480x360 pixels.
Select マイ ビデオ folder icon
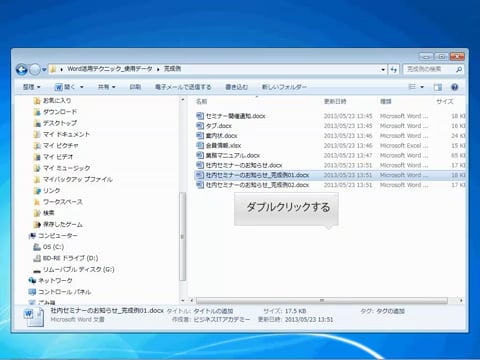[x=37, y=157]
